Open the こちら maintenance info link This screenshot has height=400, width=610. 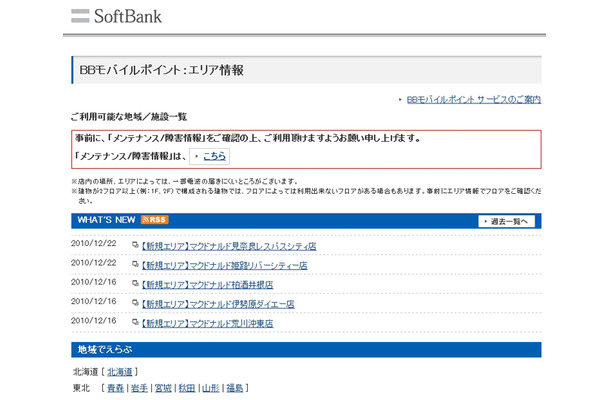click(x=214, y=156)
